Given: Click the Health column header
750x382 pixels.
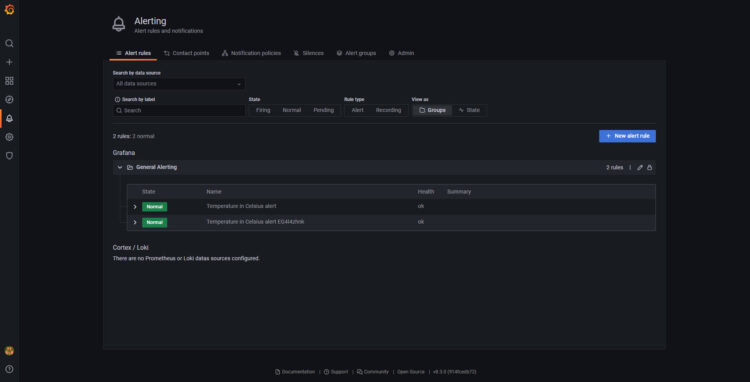Looking at the screenshot, I should (x=426, y=192).
